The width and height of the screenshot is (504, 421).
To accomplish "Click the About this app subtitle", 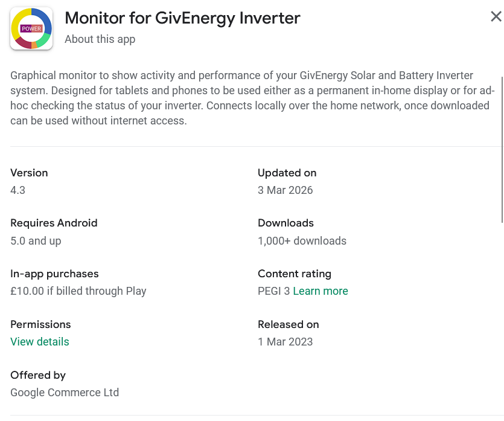I will (x=100, y=39).
